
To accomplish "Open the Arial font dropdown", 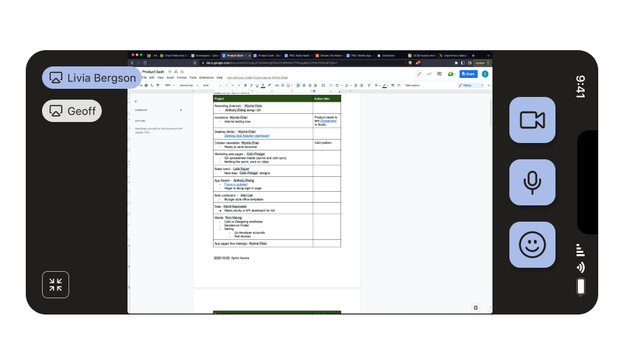I will pyautogui.click(x=210, y=85).
